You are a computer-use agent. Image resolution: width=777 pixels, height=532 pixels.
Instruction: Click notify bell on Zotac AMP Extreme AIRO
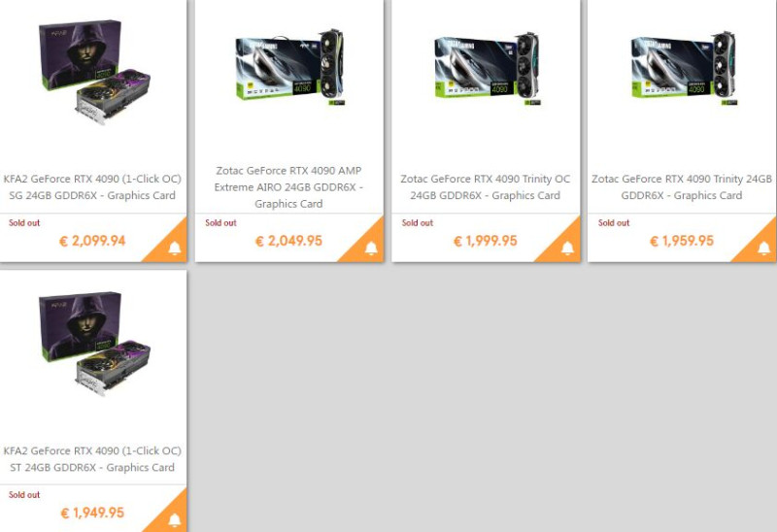click(371, 248)
